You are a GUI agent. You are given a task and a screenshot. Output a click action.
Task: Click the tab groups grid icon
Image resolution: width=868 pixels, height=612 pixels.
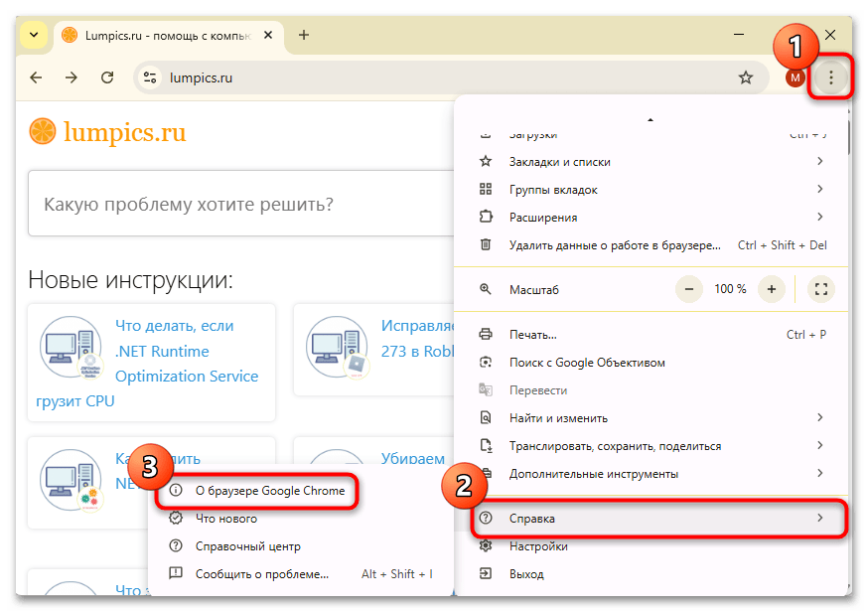[x=486, y=189]
